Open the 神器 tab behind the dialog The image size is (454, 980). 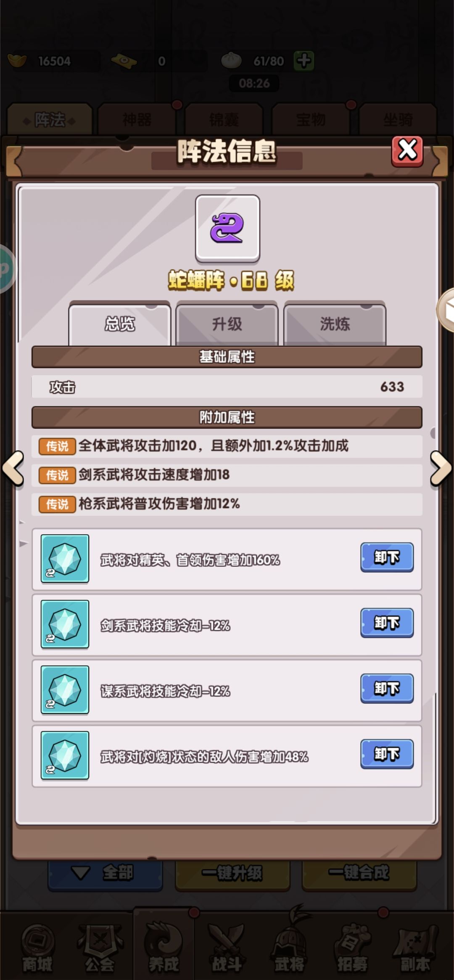[137, 120]
